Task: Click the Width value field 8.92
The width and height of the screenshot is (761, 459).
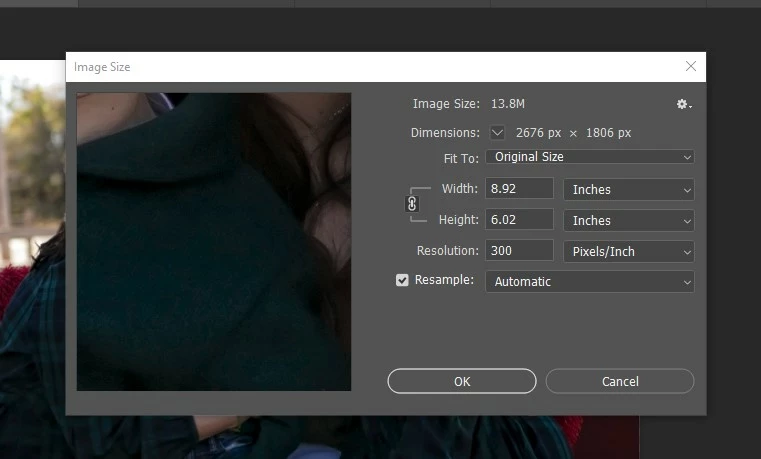Action: tap(519, 188)
